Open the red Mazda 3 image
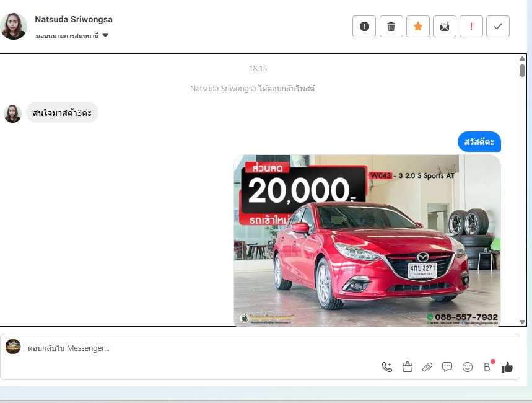 tap(367, 240)
